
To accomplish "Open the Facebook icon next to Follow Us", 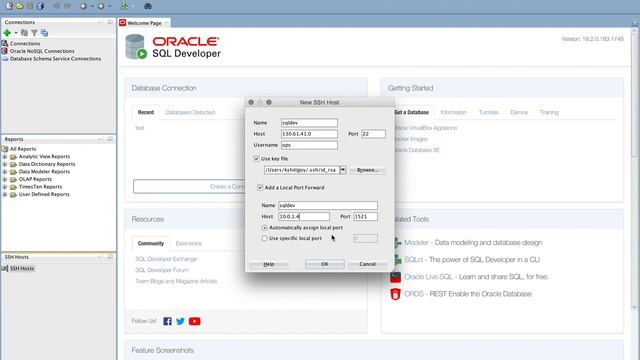I will coord(167,321).
